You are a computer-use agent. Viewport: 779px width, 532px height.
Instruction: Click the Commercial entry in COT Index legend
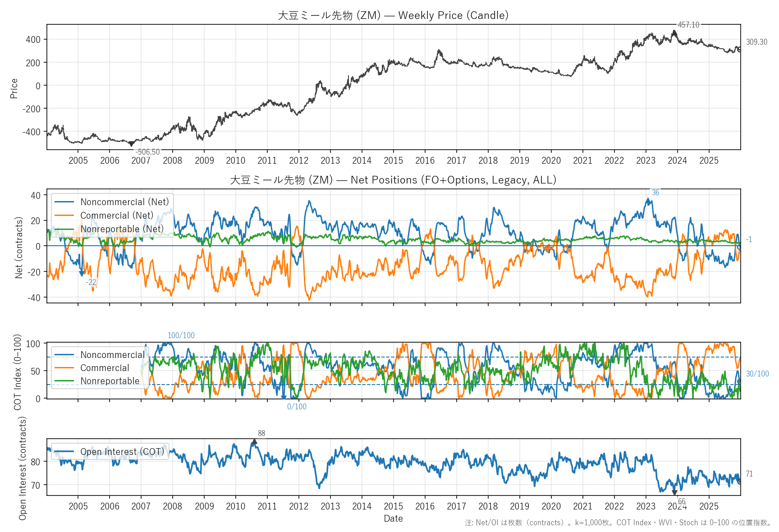105,368
